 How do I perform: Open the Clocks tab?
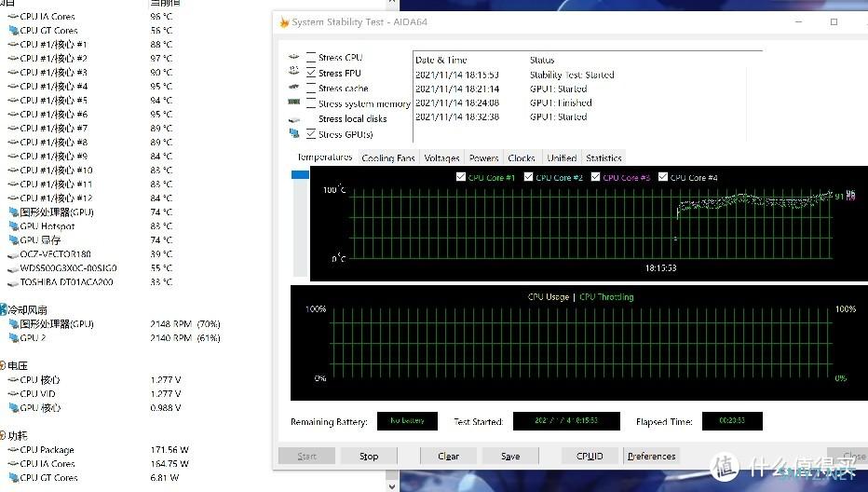click(x=522, y=157)
